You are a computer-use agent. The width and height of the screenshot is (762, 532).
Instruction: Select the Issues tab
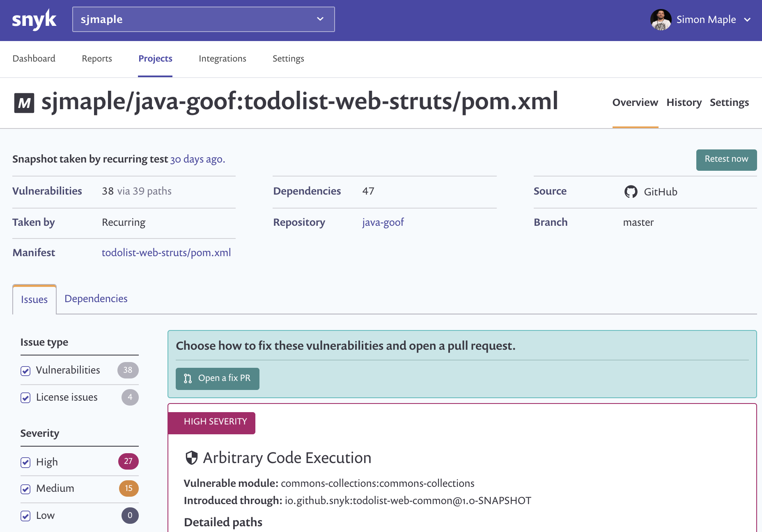(x=34, y=300)
